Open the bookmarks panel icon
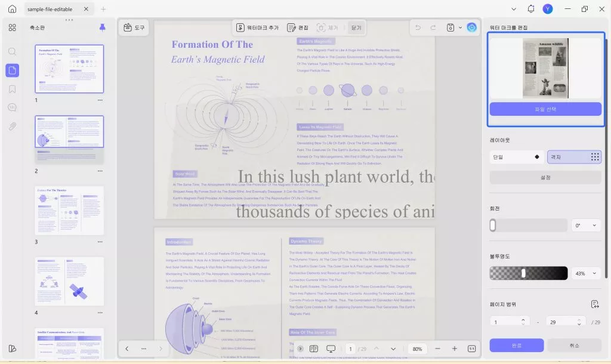This screenshot has width=611, height=364. coord(12,90)
